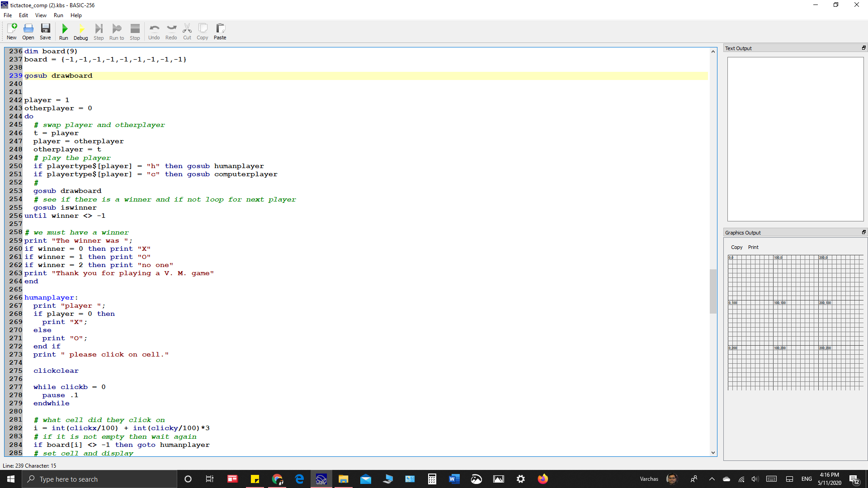Open the Mail app on taskbar

[366, 479]
